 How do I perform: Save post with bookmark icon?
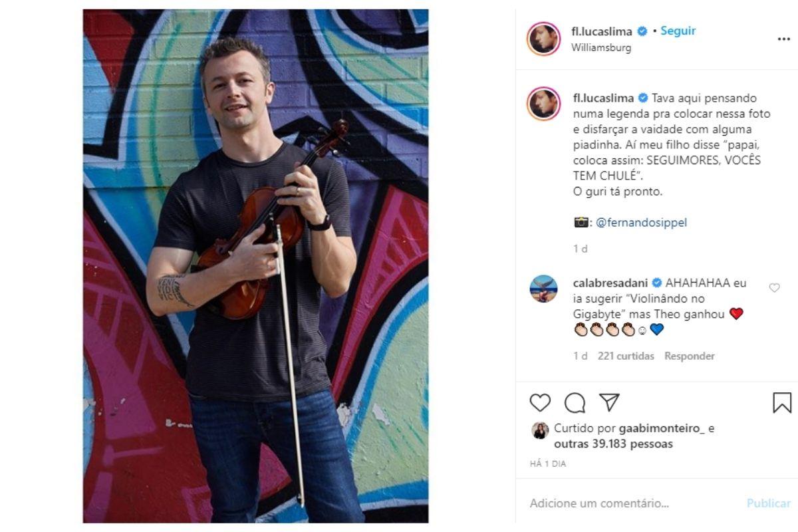pyautogui.click(x=781, y=402)
